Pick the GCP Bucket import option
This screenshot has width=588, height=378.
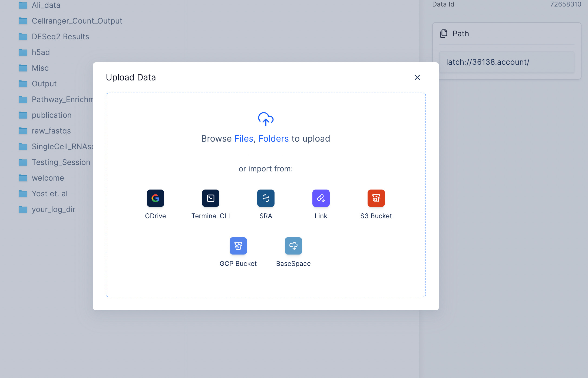(238, 246)
